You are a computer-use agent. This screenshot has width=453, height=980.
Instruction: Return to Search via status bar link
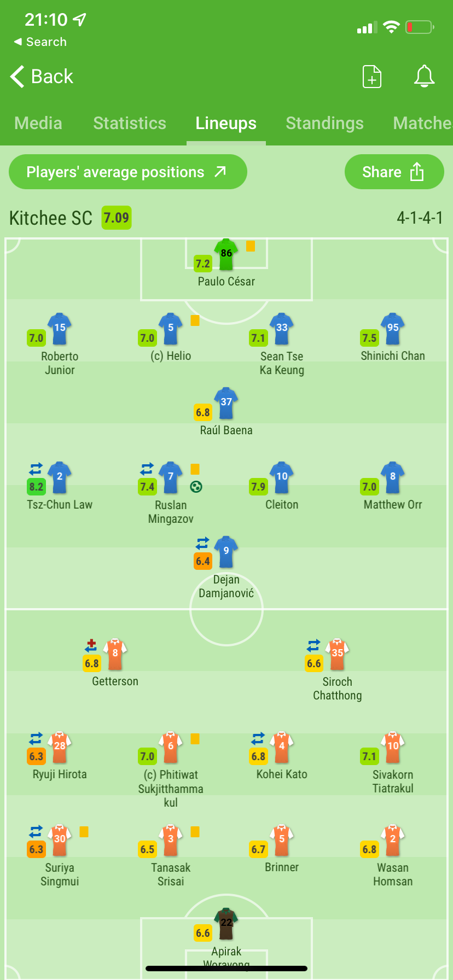pos(40,42)
